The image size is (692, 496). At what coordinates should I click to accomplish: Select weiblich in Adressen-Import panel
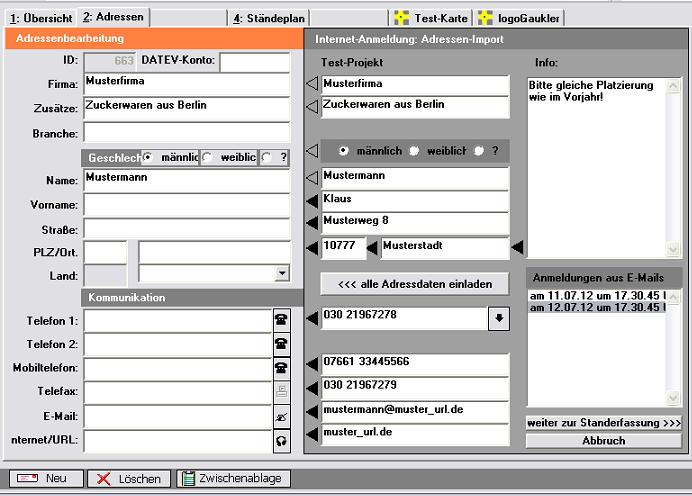click(414, 151)
